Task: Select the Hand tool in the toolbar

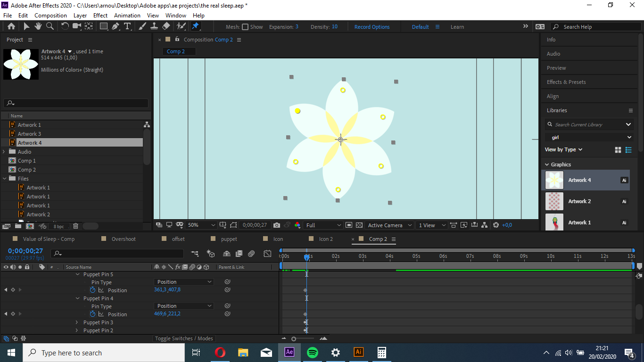Action: click(38, 26)
